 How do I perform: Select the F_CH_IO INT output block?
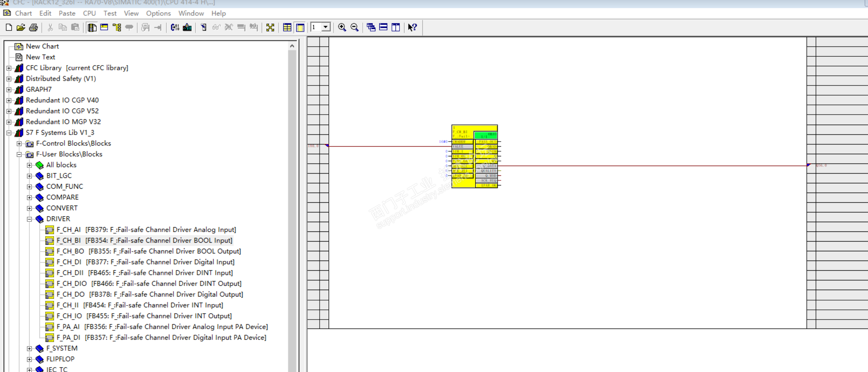[144, 316]
